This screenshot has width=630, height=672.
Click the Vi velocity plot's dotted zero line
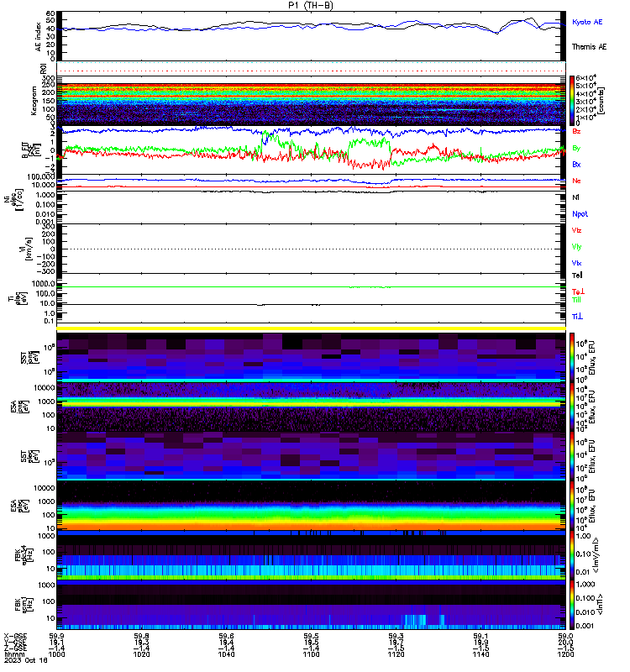[x=311, y=249]
